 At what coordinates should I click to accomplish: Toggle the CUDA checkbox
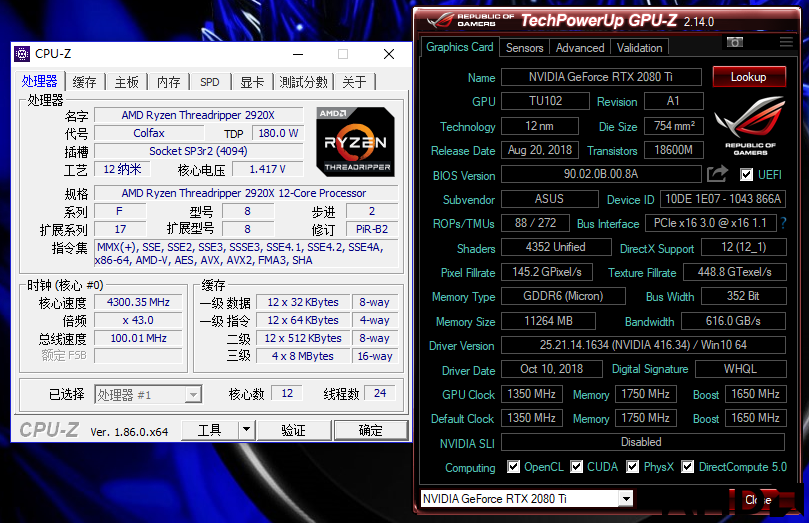pos(577,467)
